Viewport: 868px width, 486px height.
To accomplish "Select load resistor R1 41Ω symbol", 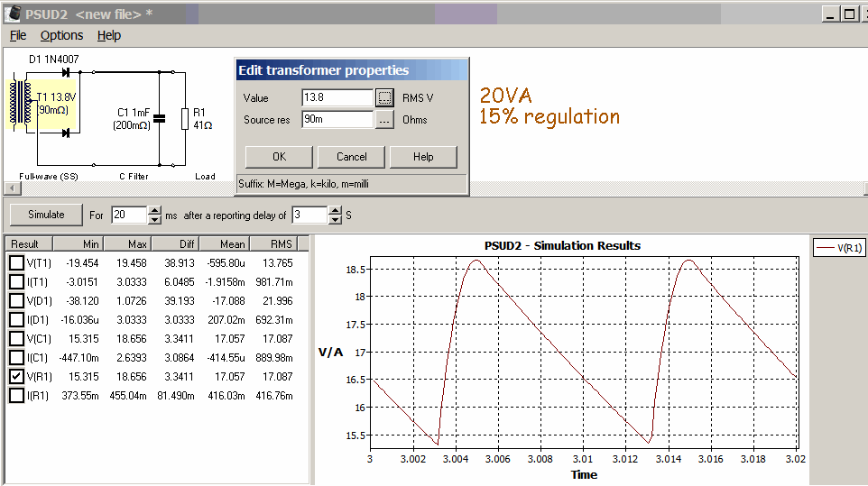I will coord(185,119).
